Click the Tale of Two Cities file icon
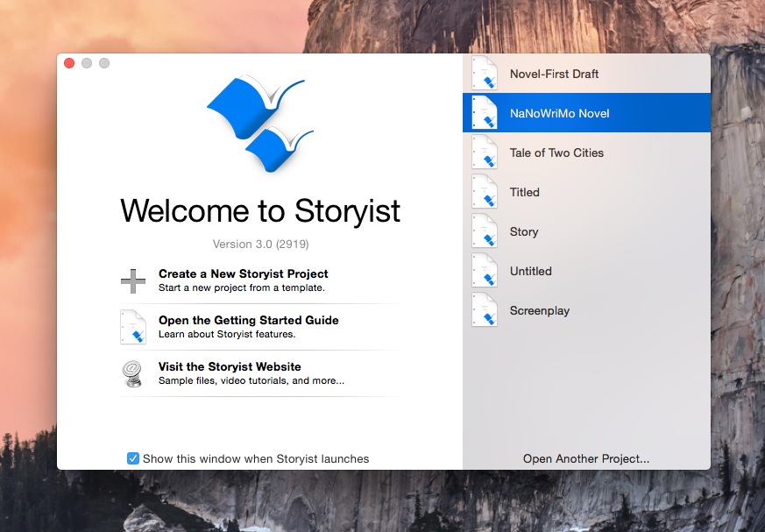The image size is (765, 532). (485, 153)
